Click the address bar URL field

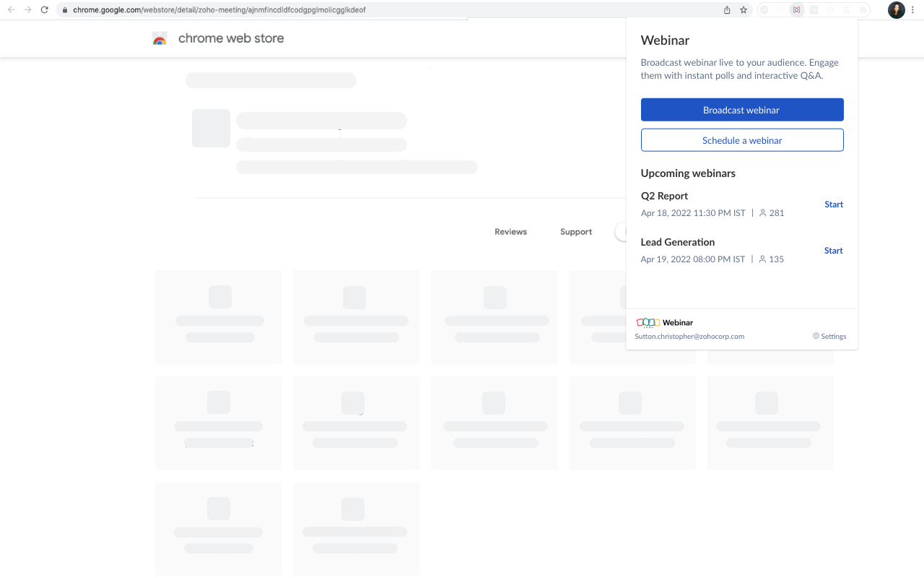tap(217, 9)
